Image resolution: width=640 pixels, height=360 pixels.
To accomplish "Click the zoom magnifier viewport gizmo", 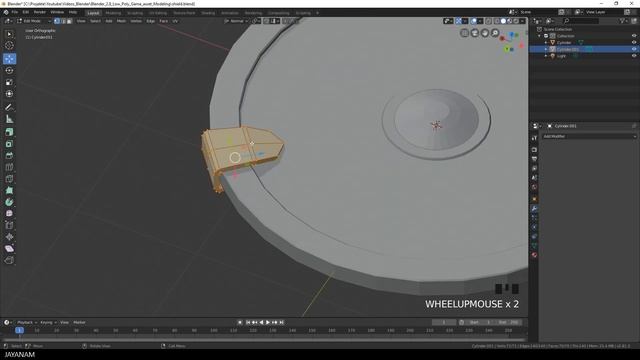I will coord(495,33).
